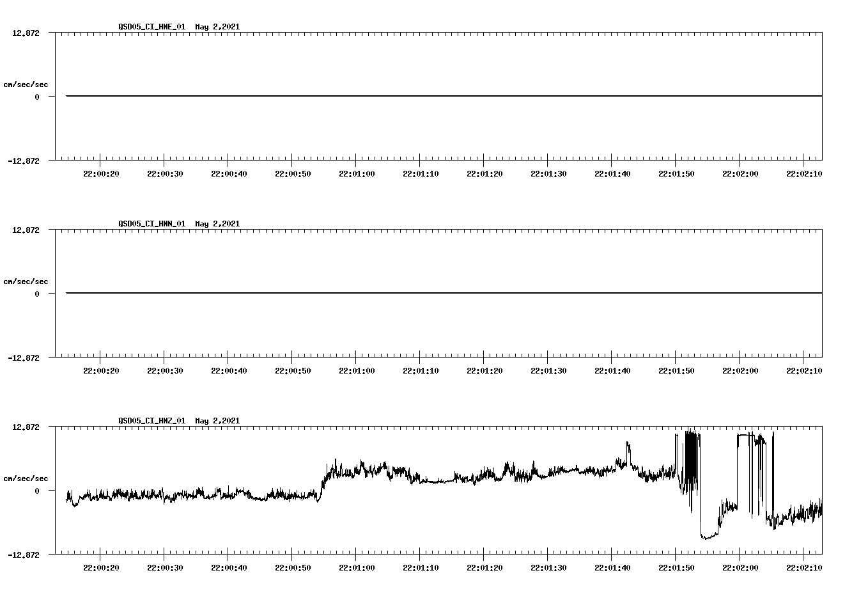Select the May 2,2021 date on HNZ plot
Viewport: 868px width, 591px height.
click(x=217, y=421)
